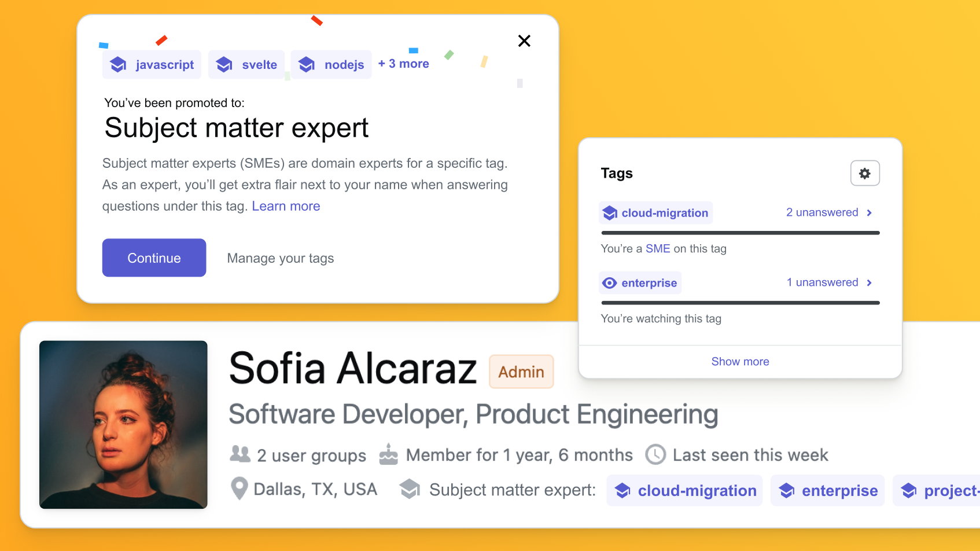Click the progress bar under enterprise
Image resolution: width=980 pixels, height=551 pixels.
point(740,303)
